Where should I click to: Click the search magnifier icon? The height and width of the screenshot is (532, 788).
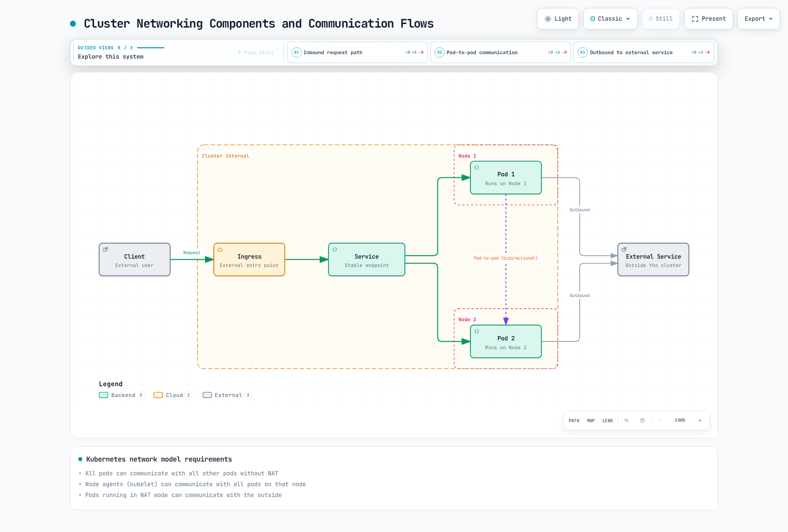(x=626, y=421)
